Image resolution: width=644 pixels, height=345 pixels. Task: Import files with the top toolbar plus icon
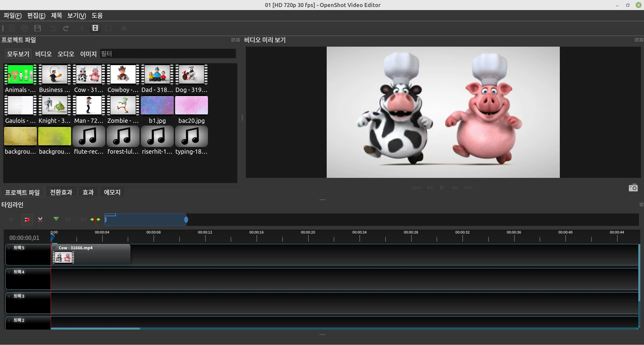click(82, 28)
